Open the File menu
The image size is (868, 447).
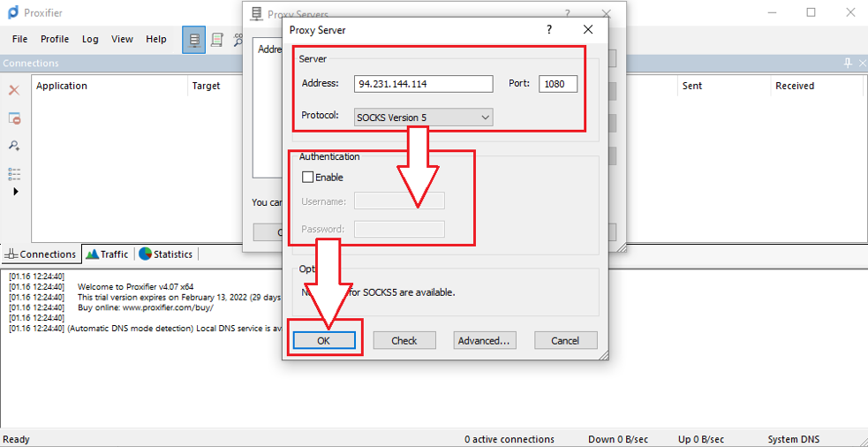click(20, 39)
